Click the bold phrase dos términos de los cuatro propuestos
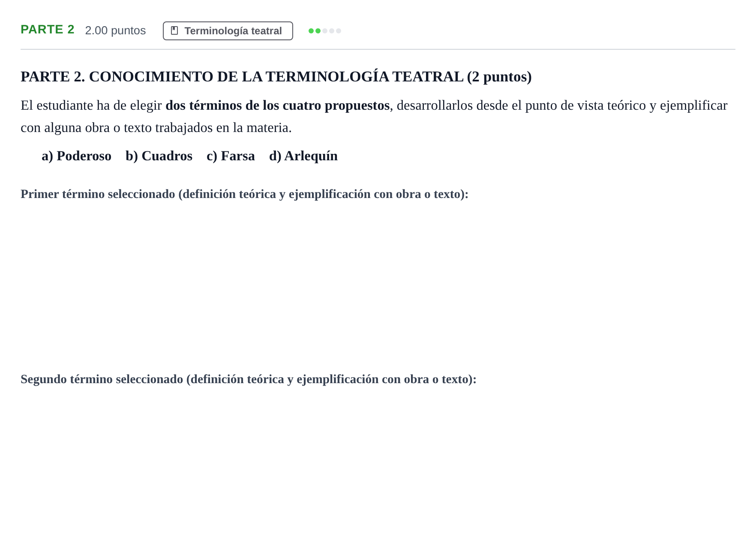 tap(277, 105)
